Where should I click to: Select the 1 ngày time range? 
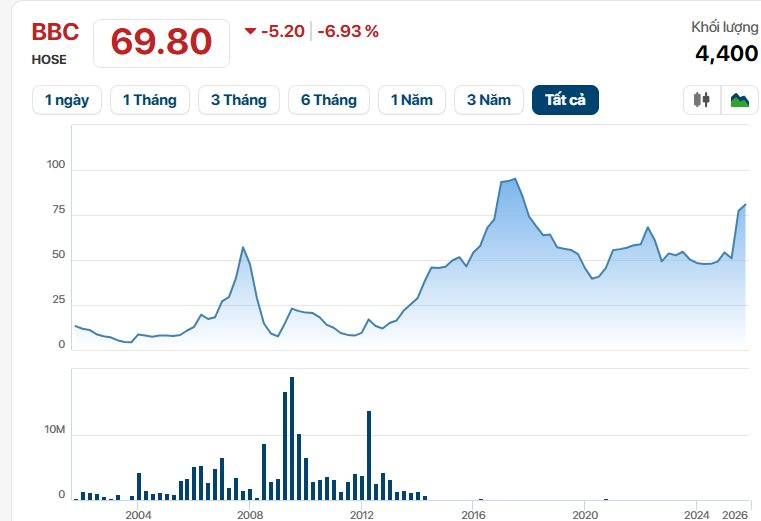[67, 100]
